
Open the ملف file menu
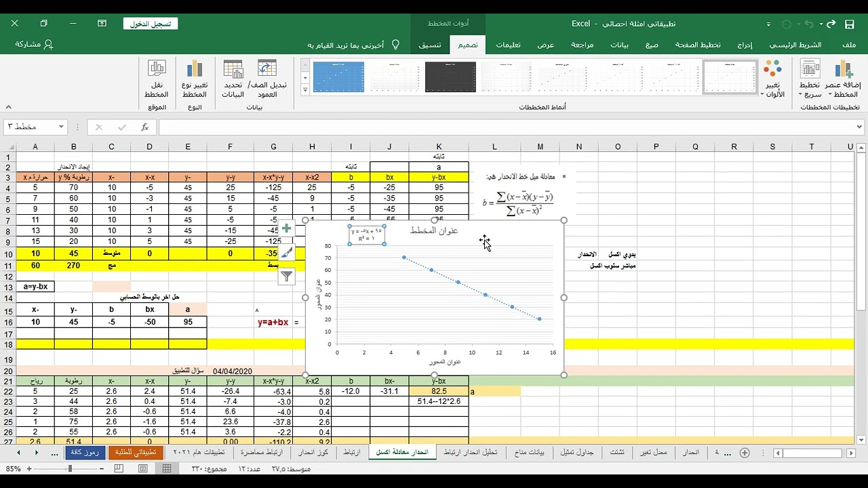click(x=848, y=45)
